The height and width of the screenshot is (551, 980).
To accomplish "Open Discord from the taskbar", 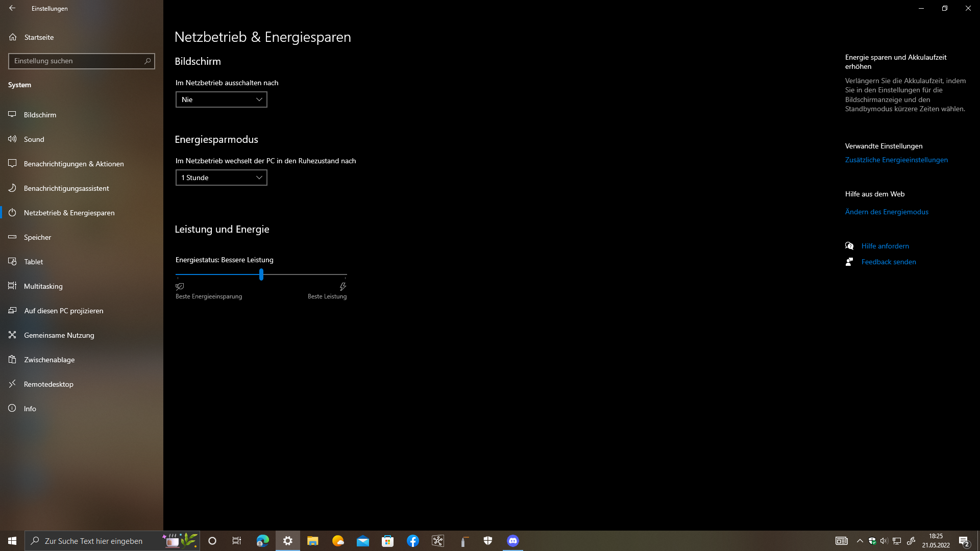I will click(x=512, y=541).
